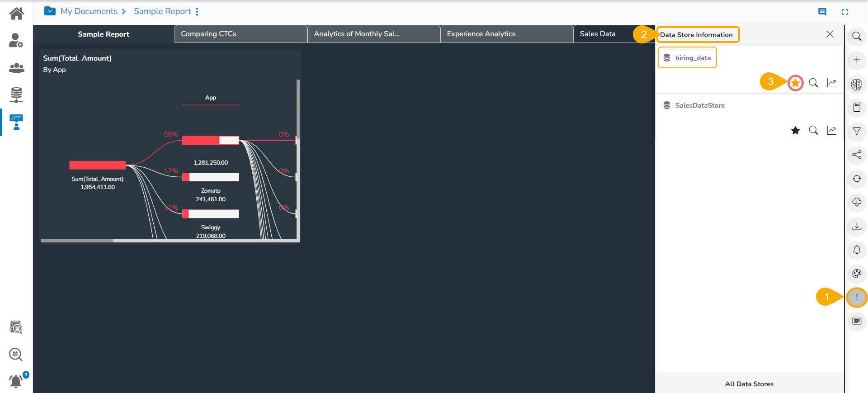Open the Sample Report three-dot options menu
The image size is (868, 393).
click(x=197, y=11)
